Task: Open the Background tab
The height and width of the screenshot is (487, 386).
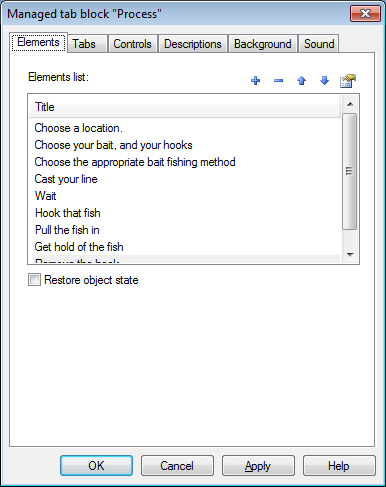Action: coord(263,44)
